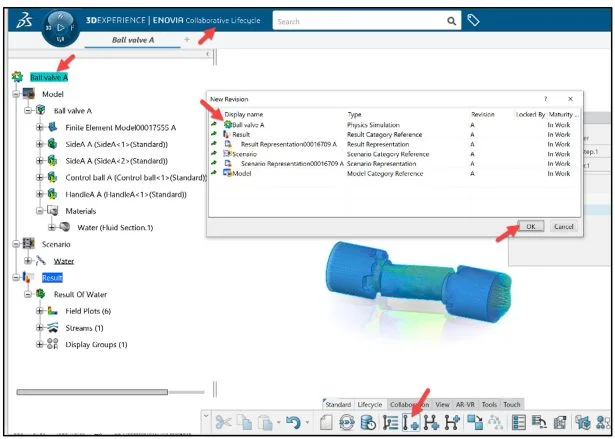Expand Field Plots (6) node

pyautogui.click(x=40, y=313)
